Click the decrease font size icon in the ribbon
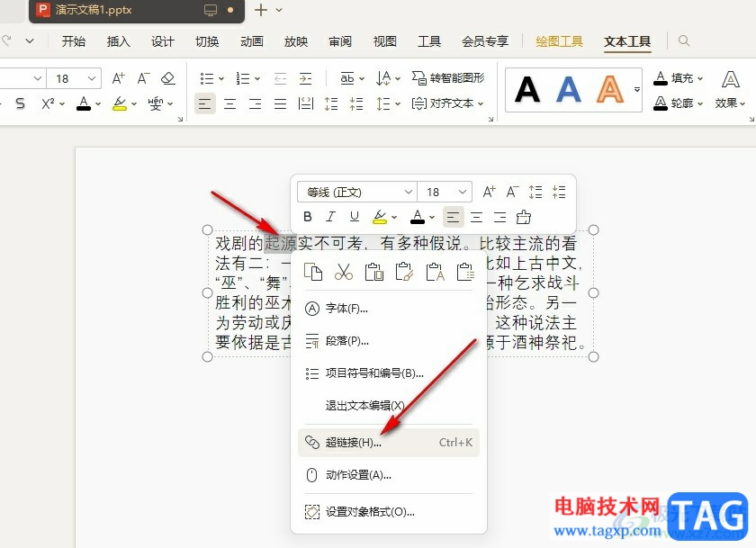756x548 pixels. (x=143, y=78)
